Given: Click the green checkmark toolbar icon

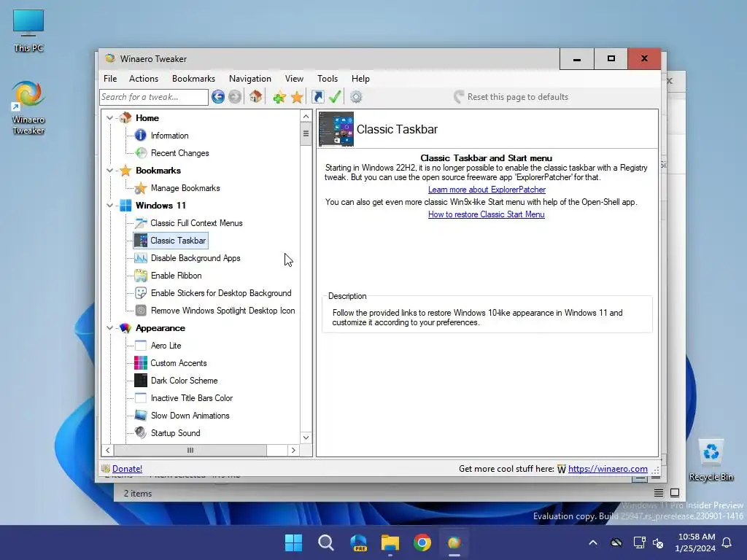Looking at the screenshot, I should point(335,97).
